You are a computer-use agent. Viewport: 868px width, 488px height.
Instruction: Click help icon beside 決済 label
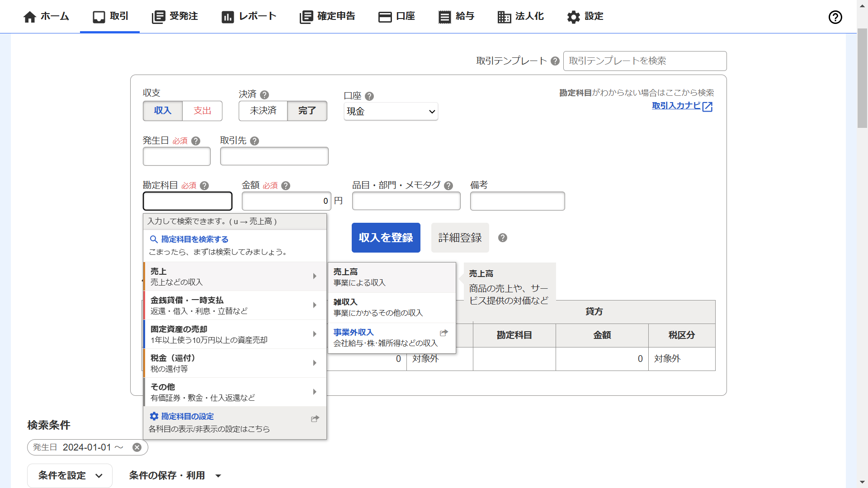tap(264, 95)
